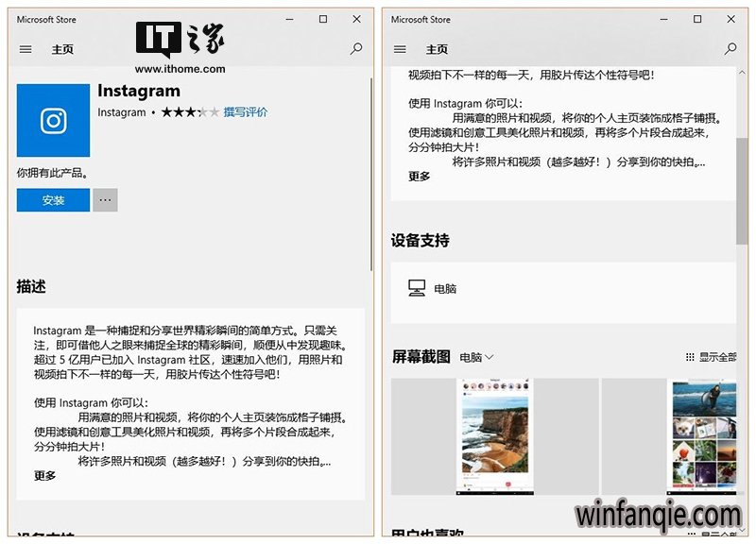Click search icon in left Store window
The height and width of the screenshot is (544, 756).
(356, 49)
